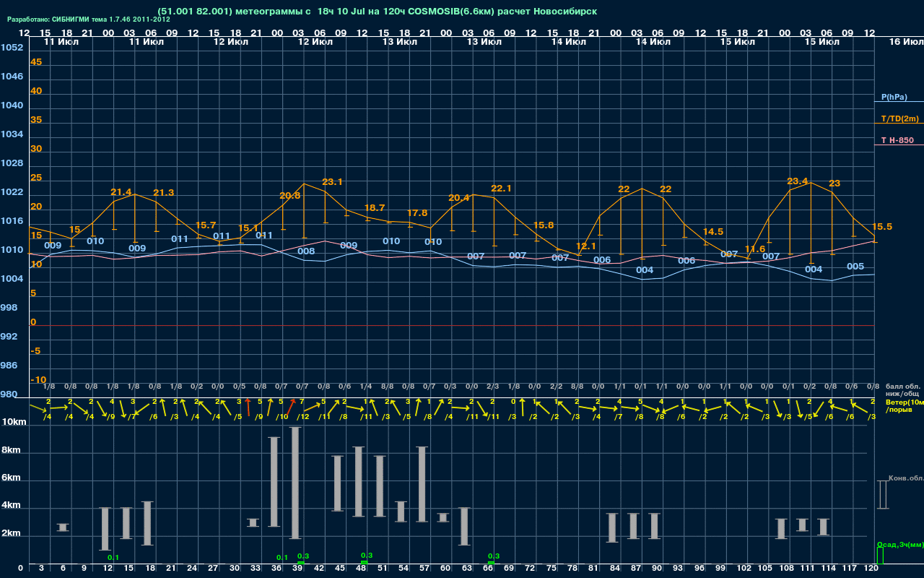Click the 20.4 temperature label

pos(459,198)
